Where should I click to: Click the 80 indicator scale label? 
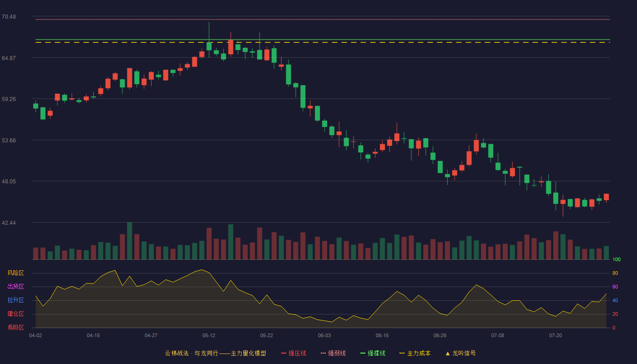tap(615, 273)
